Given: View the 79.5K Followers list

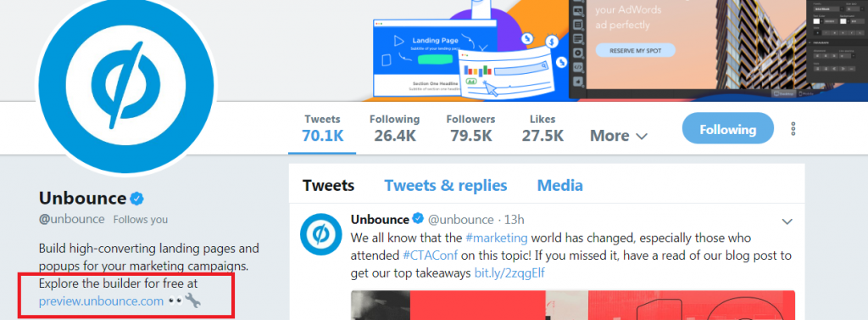Looking at the screenshot, I should click(470, 128).
